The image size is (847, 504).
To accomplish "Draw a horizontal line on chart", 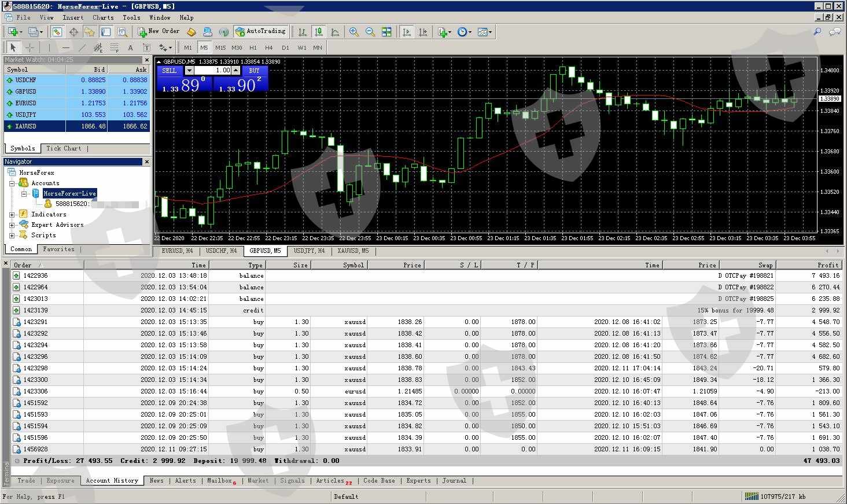I will click(66, 47).
